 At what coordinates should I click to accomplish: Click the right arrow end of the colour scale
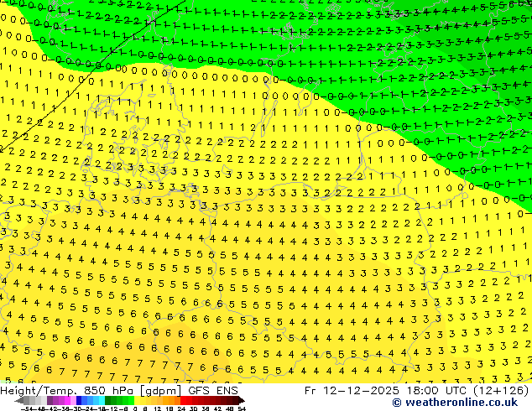pyautogui.click(x=242, y=400)
